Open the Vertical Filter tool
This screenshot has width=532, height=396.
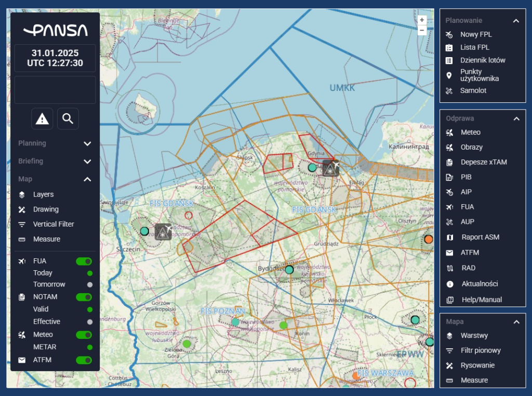[x=54, y=225]
